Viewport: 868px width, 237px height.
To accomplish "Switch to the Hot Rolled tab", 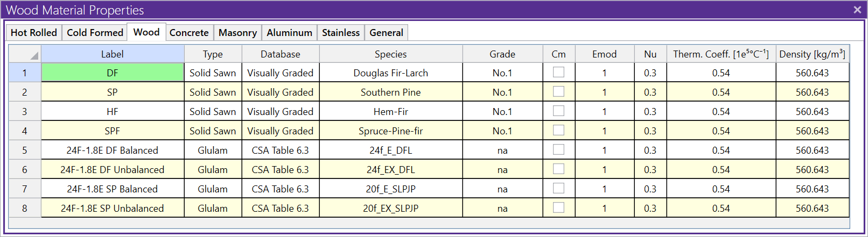I will pyautogui.click(x=33, y=33).
